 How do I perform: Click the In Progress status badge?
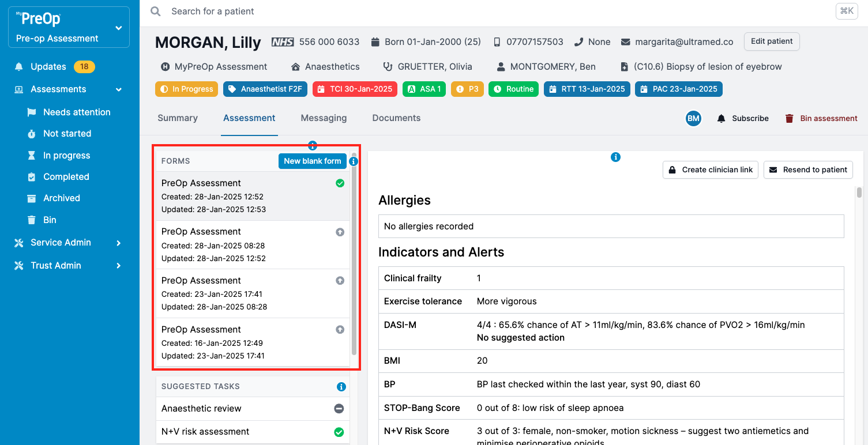(x=186, y=89)
